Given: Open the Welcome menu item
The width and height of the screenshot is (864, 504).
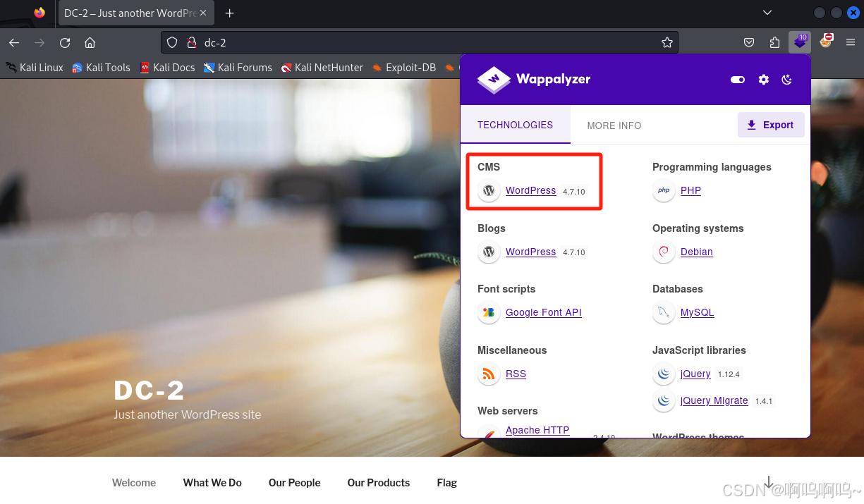Looking at the screenshot, I should click(134, 483).
